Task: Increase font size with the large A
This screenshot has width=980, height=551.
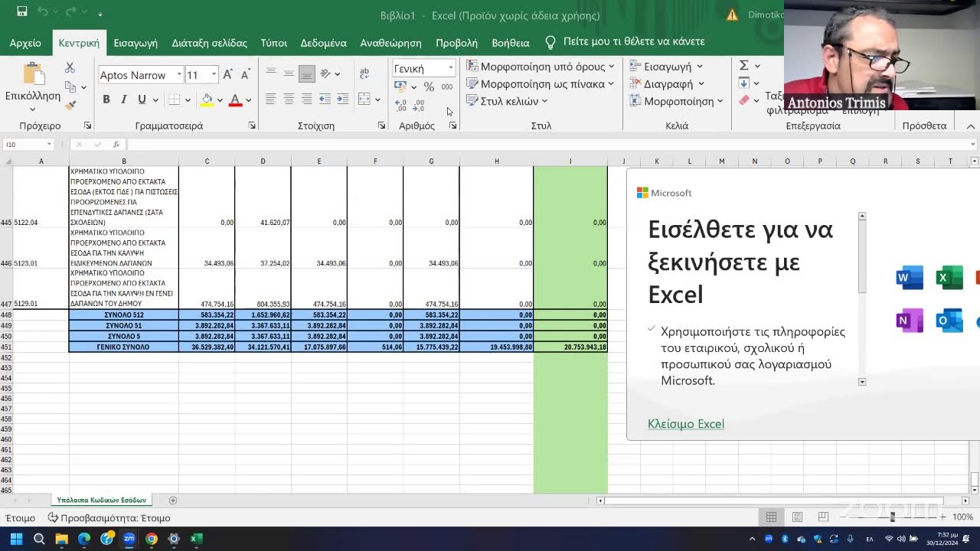Action: point(227,75)
